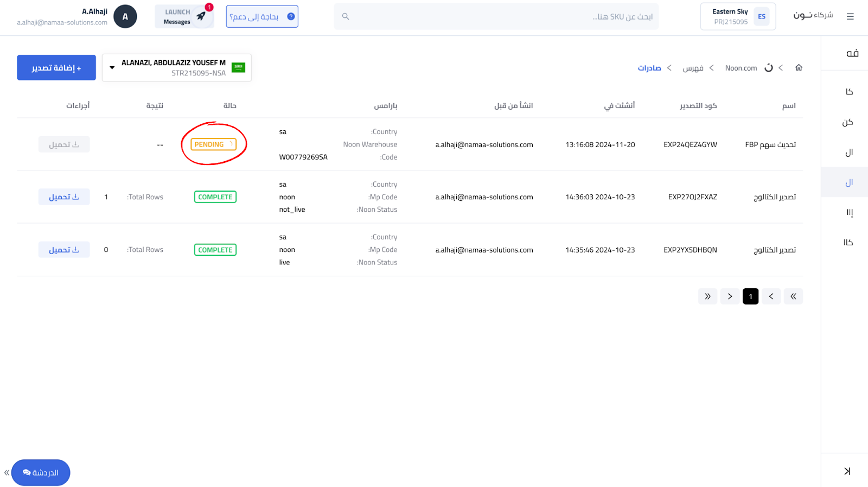Click COMPLETE badge for EXP2YXSDHBQN
Image resolution: width=868 pixels, height=487 pixels.
(215, 250)
